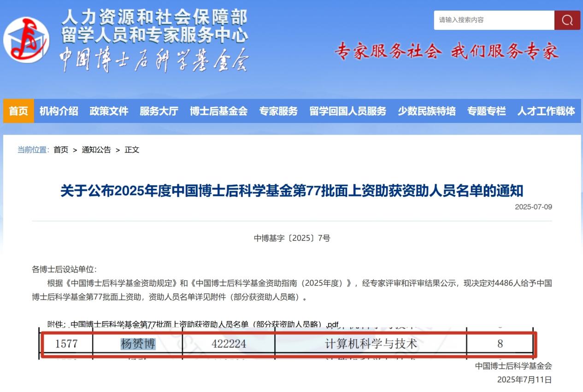
Task: Open the 服务大厅 menu item
Action: (x=159, y=111)
